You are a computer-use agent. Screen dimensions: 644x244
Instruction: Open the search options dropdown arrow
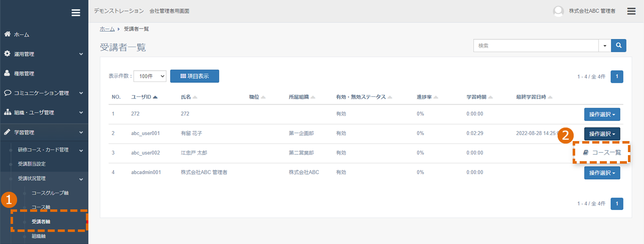pyautogui.click(x=605, y=45)
